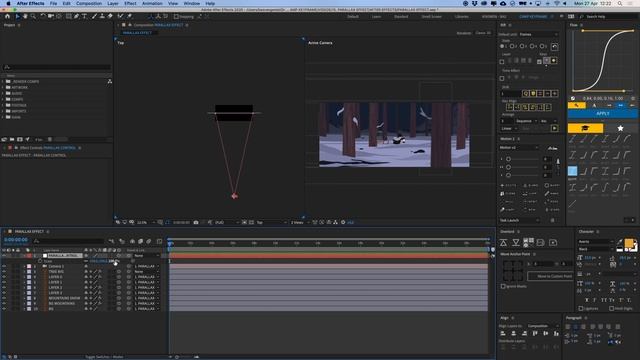Image resolution: width=640 pixels, height=360 pixels.
Task: Open parent dropdown for Camera 1 layer
Action: [147, 266]
